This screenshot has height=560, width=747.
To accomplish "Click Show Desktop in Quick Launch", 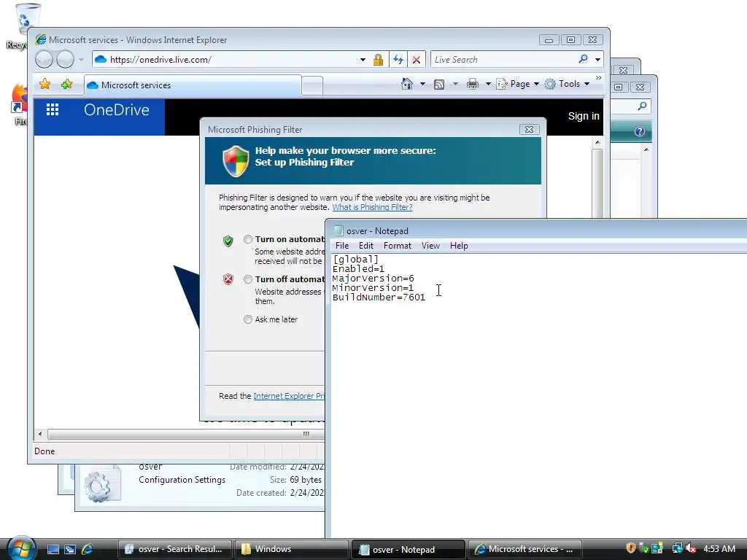I will [53, 549].
